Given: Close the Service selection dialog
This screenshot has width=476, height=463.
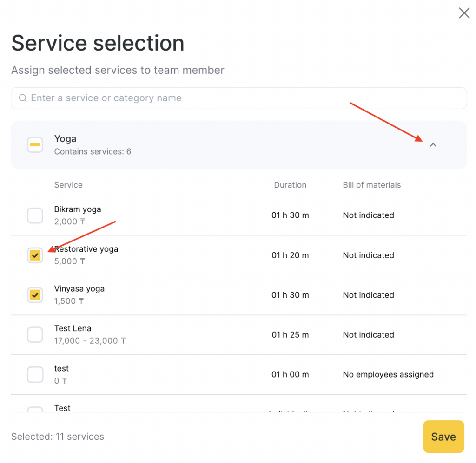Looking at the screenshot, I should pos(464,13).
